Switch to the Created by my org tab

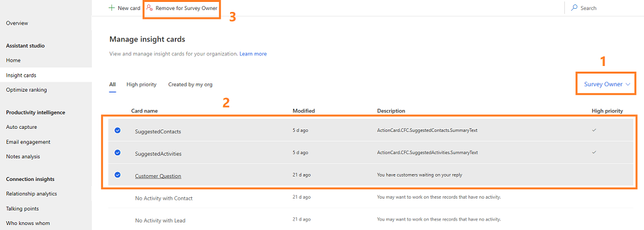click(x=190, y=85)
